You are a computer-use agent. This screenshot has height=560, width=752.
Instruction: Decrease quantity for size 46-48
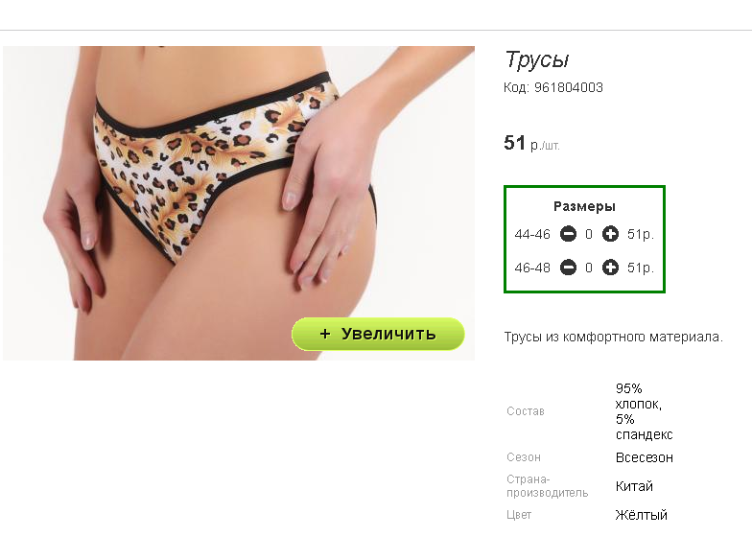568,268
